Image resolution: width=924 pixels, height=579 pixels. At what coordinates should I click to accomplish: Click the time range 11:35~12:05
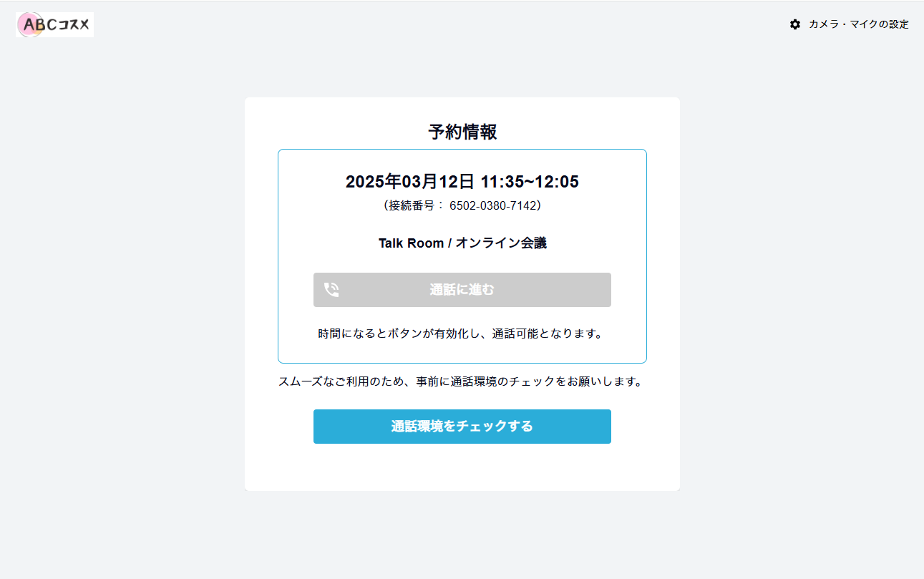point(530,182)
